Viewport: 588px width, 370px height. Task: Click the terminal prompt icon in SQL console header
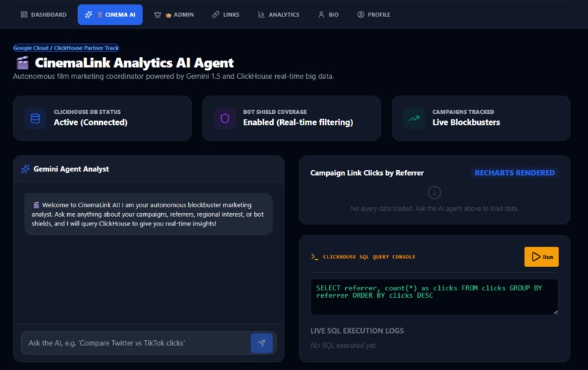[314, 257]
